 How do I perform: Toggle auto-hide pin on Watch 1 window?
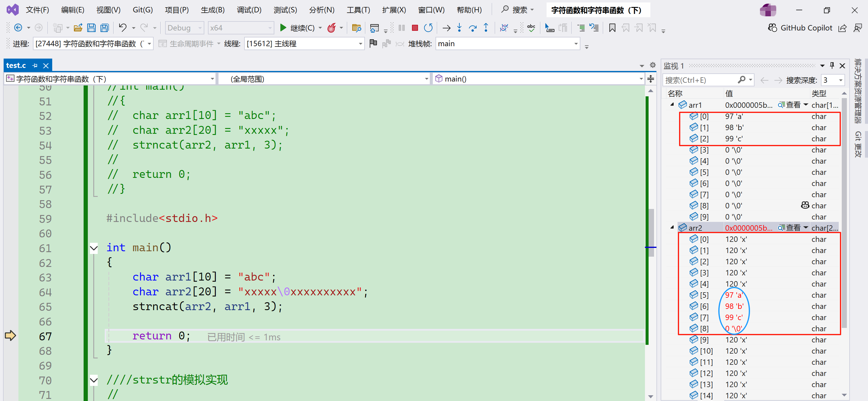832,65
